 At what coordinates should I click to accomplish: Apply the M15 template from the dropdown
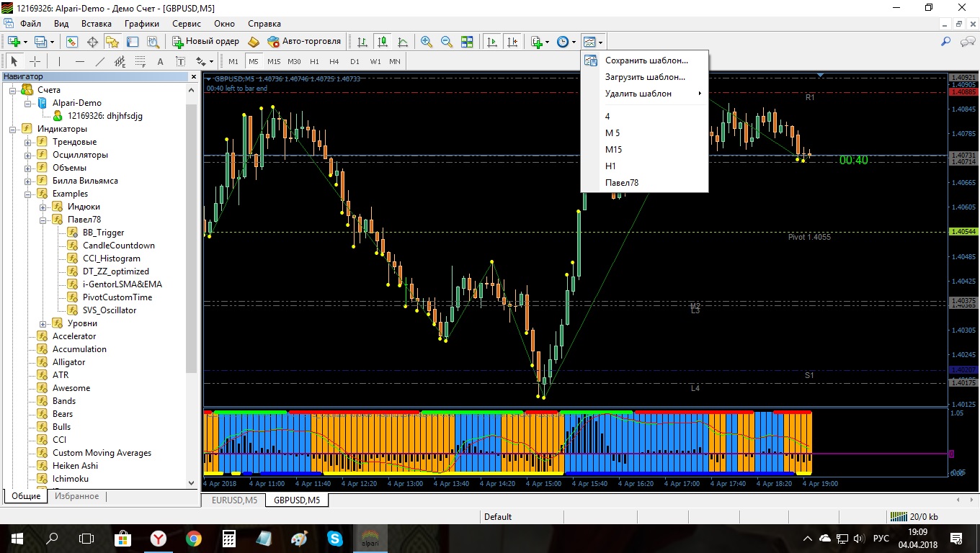[x=645, y=150]
